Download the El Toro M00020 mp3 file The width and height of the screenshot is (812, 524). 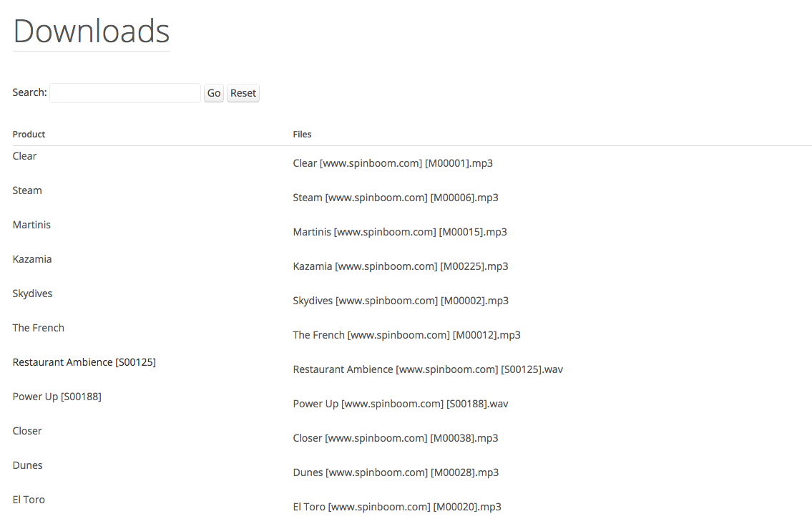pos(397,507)
